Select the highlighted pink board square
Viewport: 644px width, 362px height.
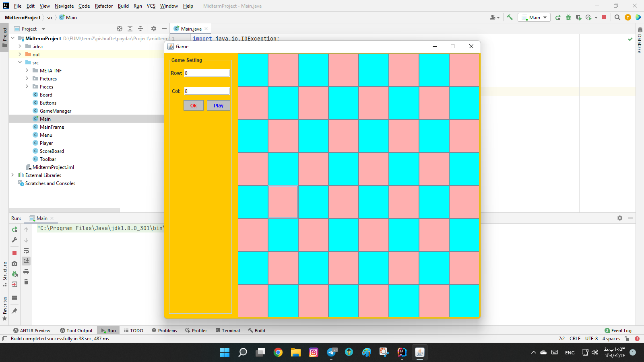(283, 202)
